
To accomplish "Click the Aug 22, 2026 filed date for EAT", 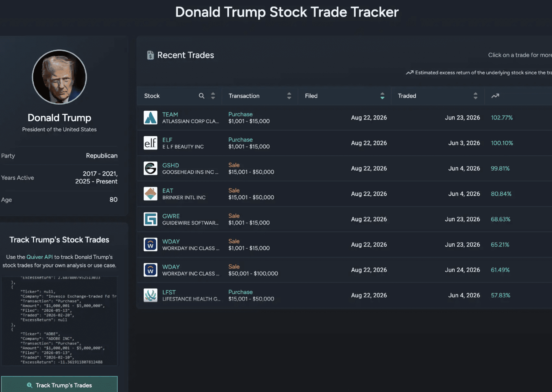I will click(x=369, y=194).
